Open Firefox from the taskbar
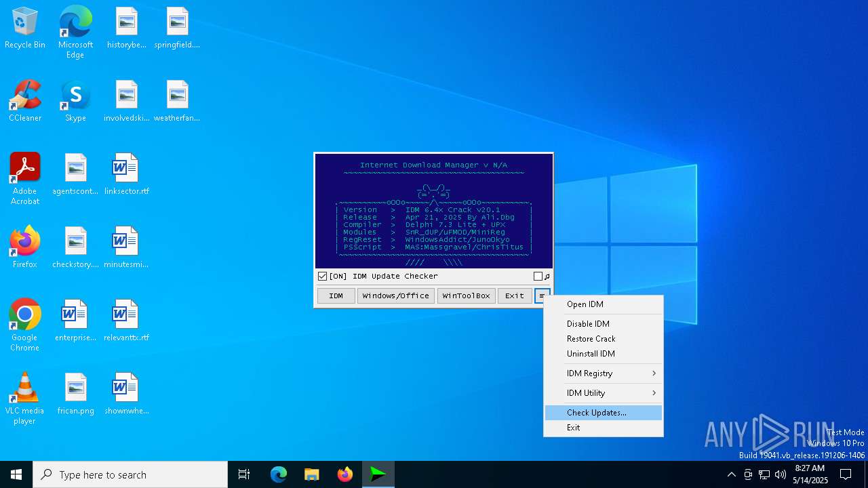Image resolution: width=868 pixels, height=488 pixels. pos(345,474)
